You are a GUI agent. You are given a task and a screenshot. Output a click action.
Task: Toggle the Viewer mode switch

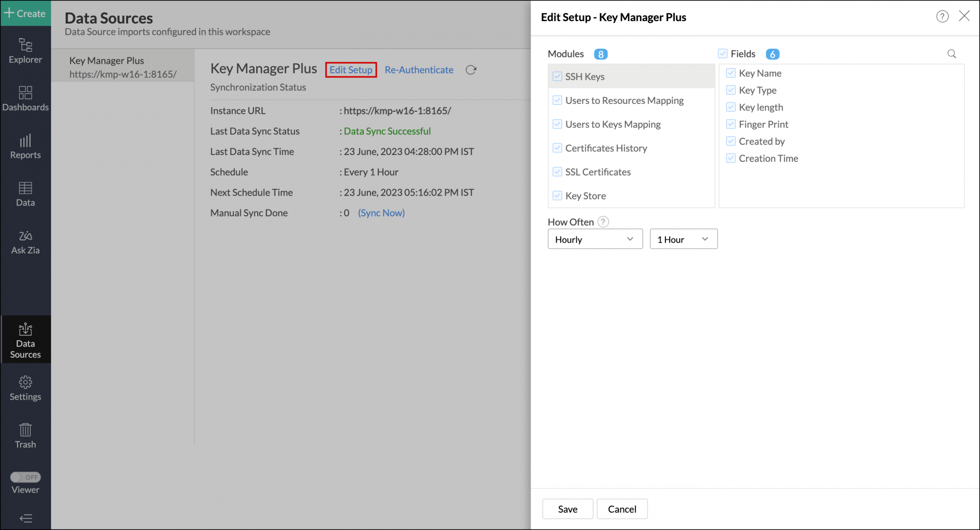pos(25,477)
